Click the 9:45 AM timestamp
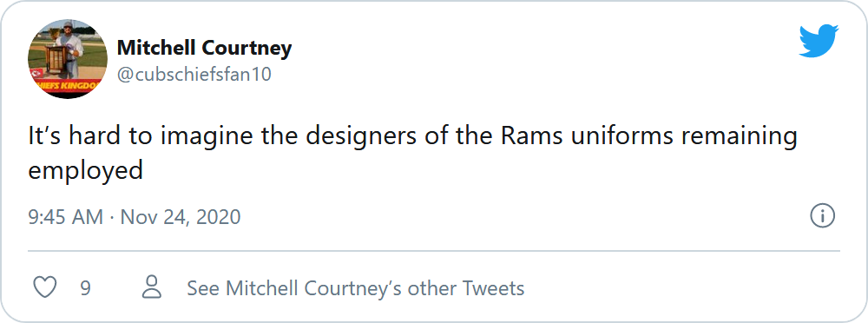This screenshot has width=868, height=323. tap(65, 216)
